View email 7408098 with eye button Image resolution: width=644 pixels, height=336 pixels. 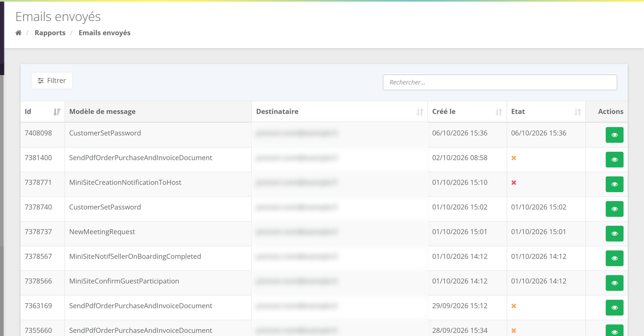[x=614, y=135]
